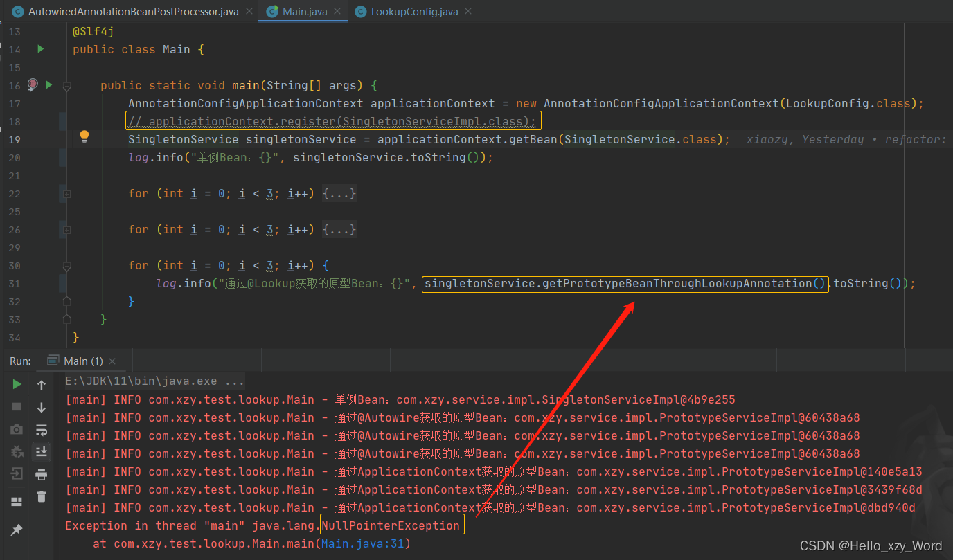This screenshot has width=953, height=560.
Task: Click LookupConfig.class argument on line 17
Action: coord(848,104)
